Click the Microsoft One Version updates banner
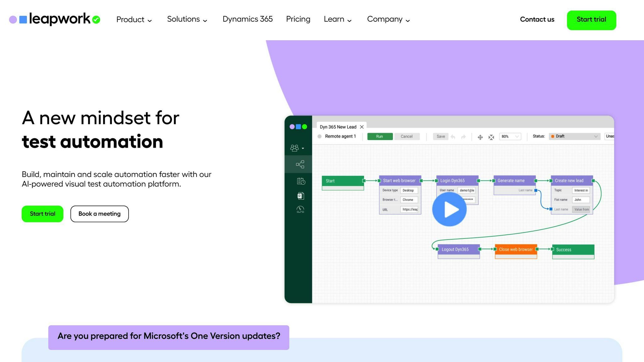The width and height of the screenshot is (644, 362). (169, 337)
